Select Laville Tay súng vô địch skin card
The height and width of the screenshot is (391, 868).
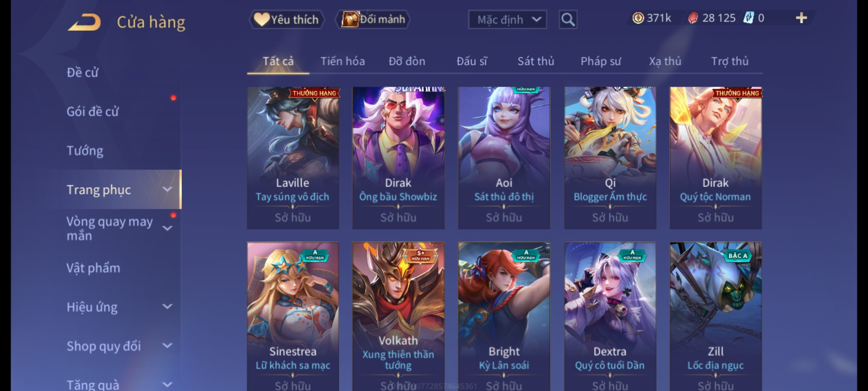pyautogui.click(x=293, y=158)
